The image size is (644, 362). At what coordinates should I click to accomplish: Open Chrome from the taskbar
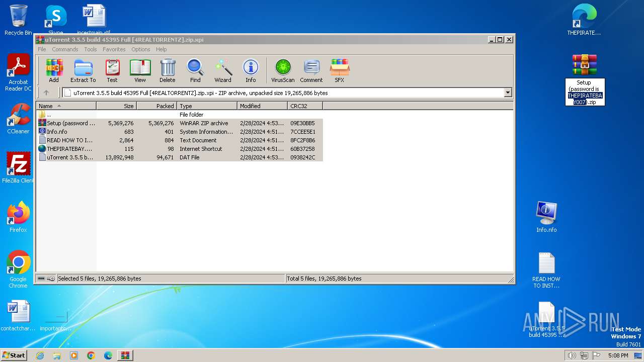tap(91, 355)
